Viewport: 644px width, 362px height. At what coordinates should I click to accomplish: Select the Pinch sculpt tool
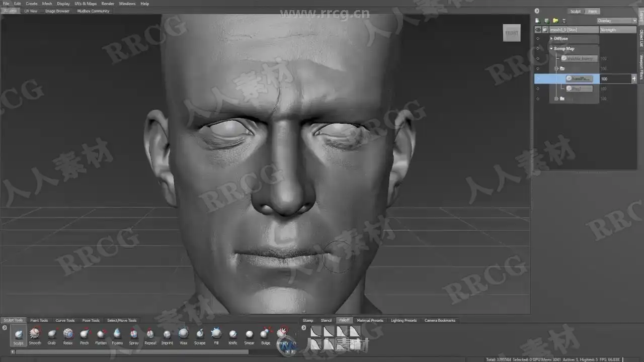coord(84,335)
